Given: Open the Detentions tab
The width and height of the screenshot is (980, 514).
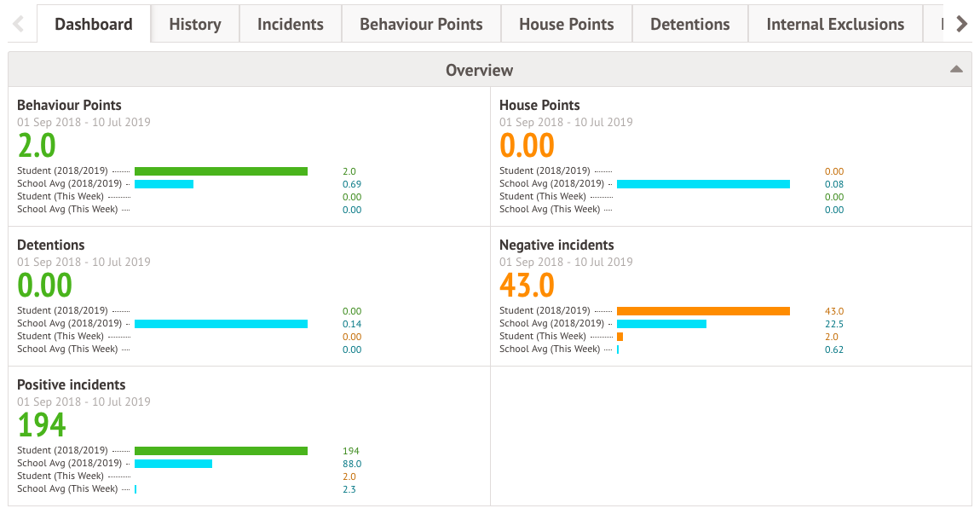Looking at the screenshot, I should coord(689,23).
